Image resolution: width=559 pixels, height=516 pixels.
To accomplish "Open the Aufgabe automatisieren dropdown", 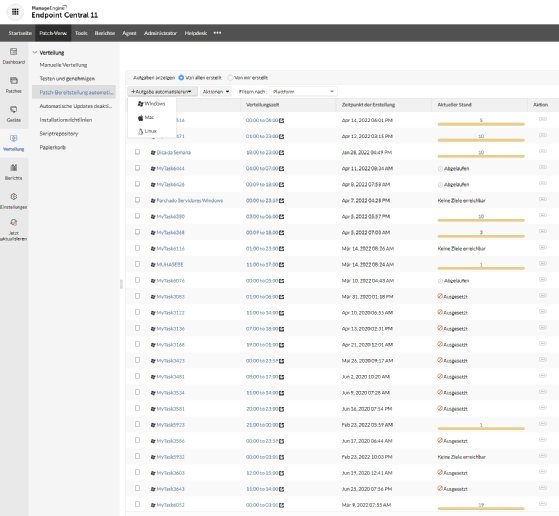I will point(162,92).
